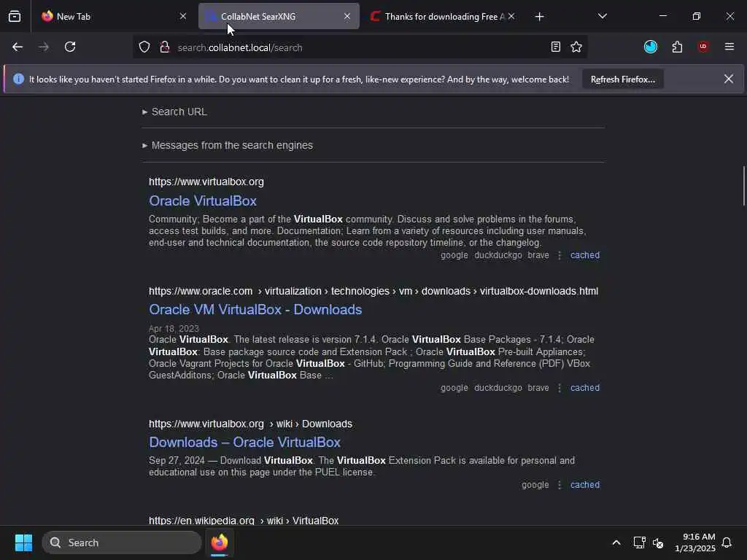The width and height of the screenshot is (747, 560).
Task: Open notifications bell icon
Action: [x=727, y=542]
